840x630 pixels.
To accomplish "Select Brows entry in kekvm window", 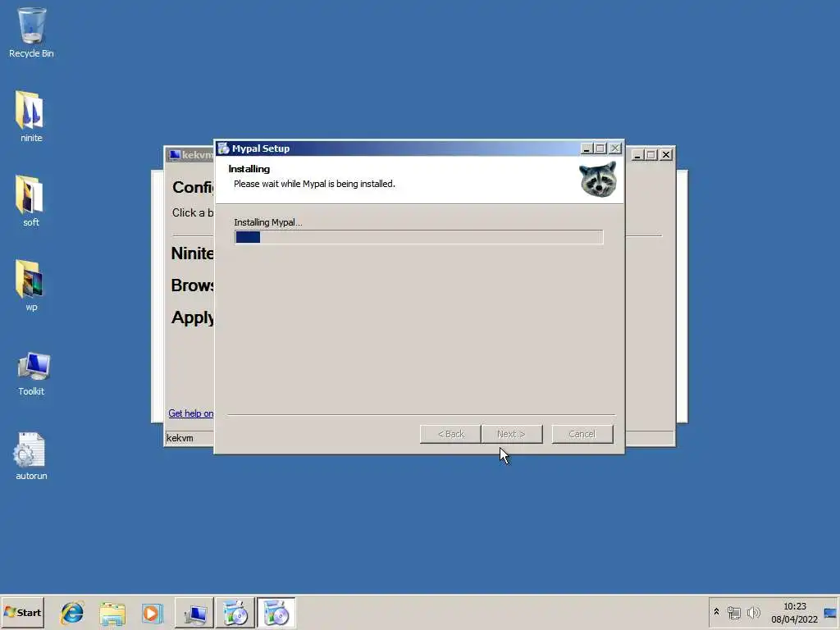I will coord(192,285).
